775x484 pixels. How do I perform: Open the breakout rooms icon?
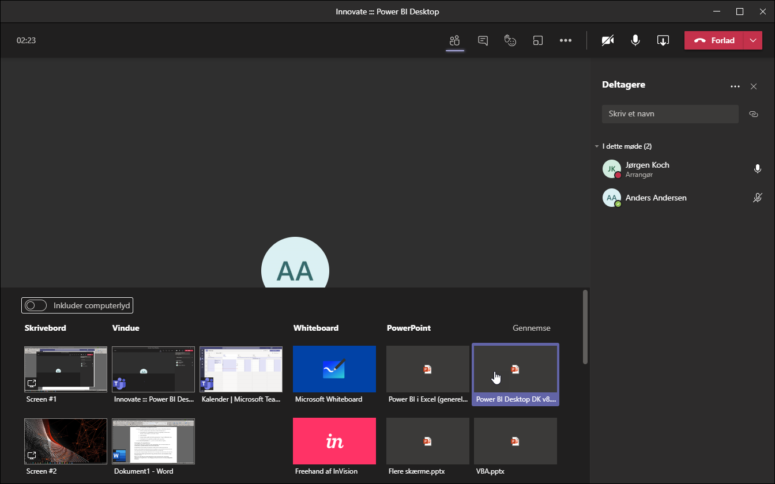click(538, 41)
